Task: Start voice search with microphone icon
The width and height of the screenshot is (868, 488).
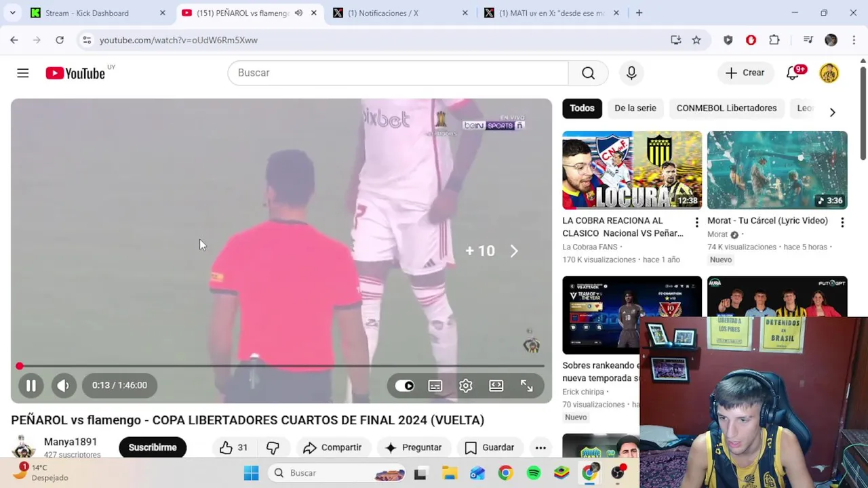Action: (x=631, y=73)
